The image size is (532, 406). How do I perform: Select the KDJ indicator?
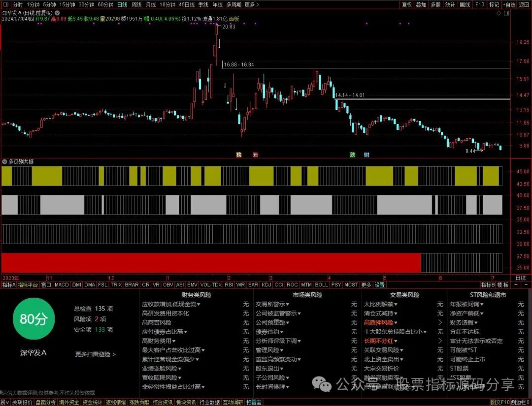coord(266,284)
